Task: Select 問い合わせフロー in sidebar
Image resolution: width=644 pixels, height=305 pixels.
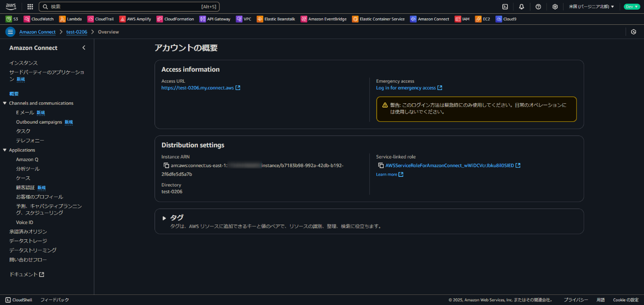Action: 28,260
